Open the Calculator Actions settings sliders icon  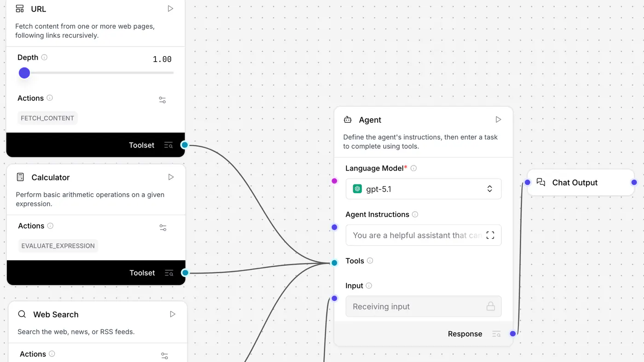click(x=163, y=228)
